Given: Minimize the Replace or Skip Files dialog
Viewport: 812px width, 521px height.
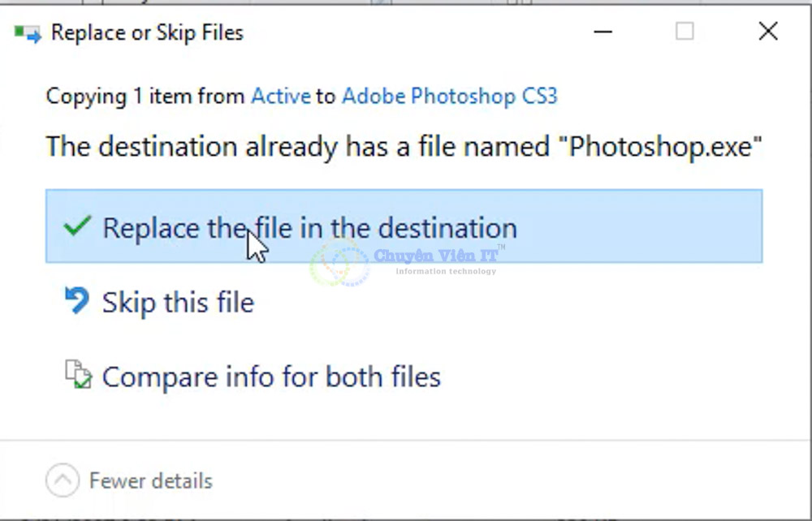Looking at the screenshot, I should point(603,32).
